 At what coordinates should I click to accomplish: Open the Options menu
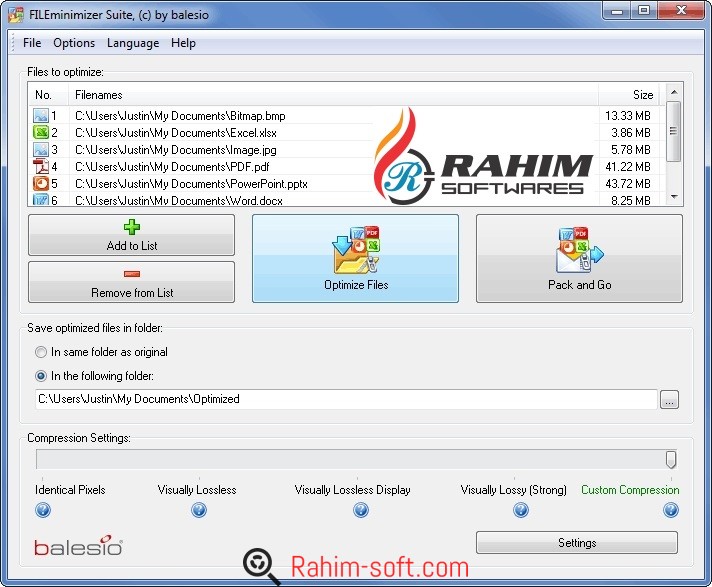point(74,43)
